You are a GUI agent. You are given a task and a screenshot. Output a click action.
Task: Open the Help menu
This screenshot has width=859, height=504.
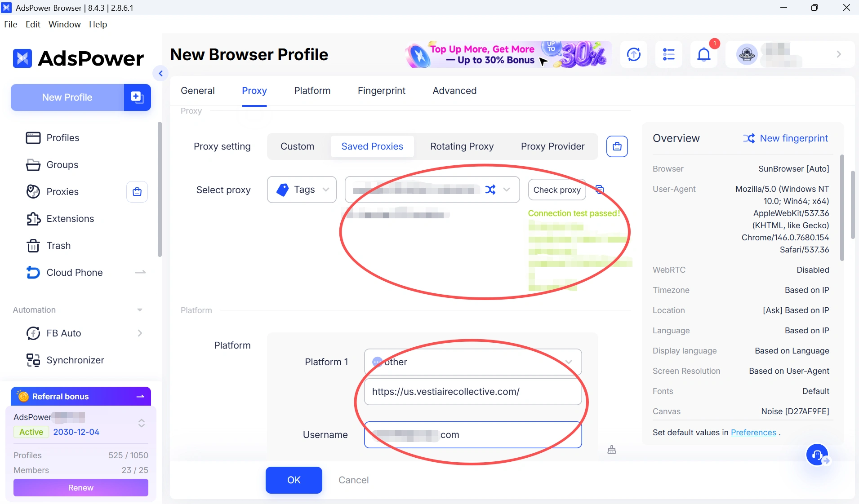click(98, 24)
